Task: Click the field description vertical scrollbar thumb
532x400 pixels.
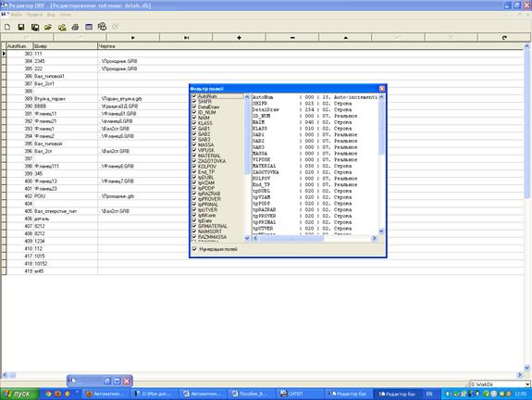Action: 381,128
